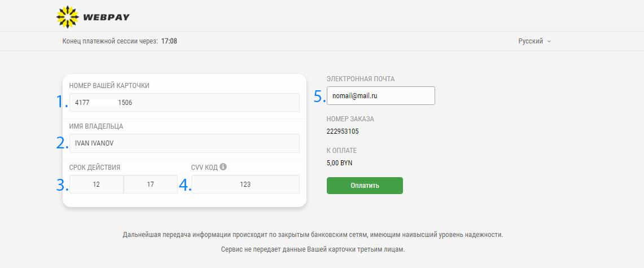Click the session timer 17:08
The height and width of the screenshot is (268, 644).
[169, 41]
